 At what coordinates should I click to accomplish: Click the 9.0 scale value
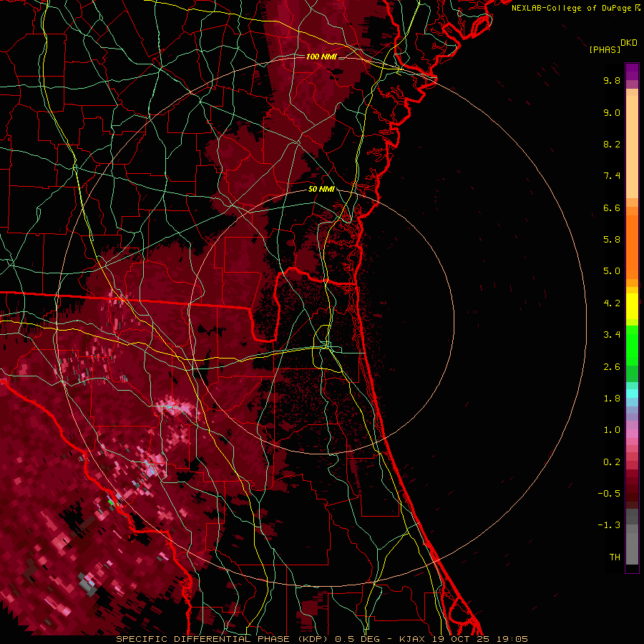point(612,112)
